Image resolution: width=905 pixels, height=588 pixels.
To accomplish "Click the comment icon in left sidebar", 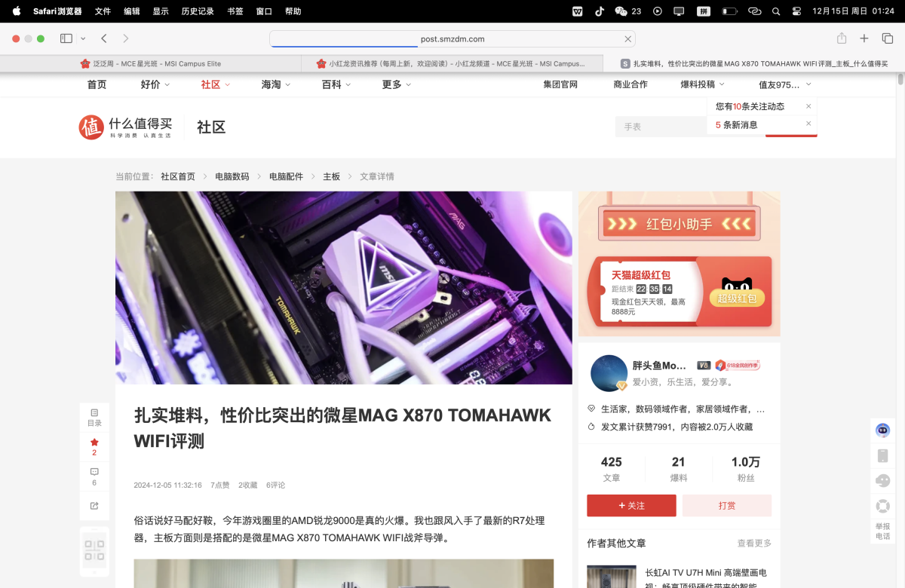I will click(x=94, y=471).
